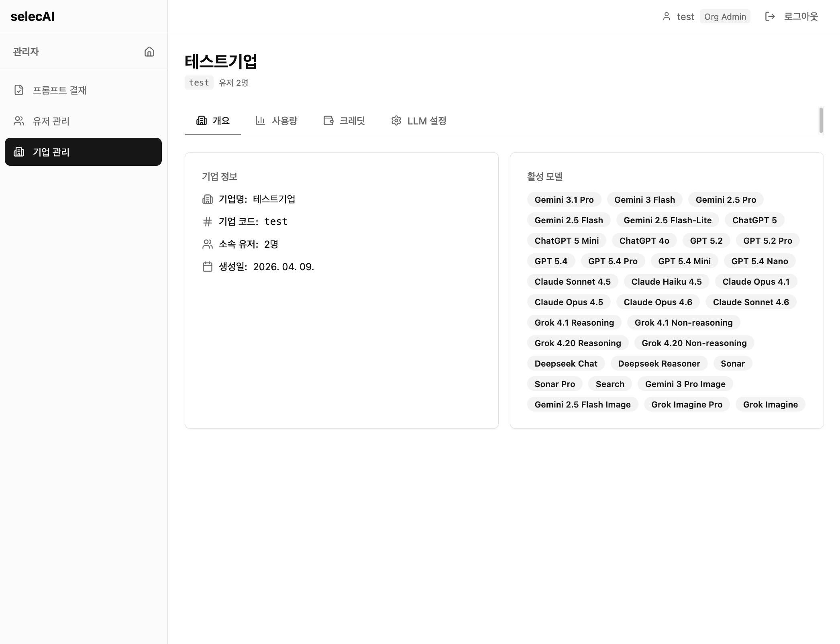
Task: Click the Claude Sonnet 4.5 chip
Action: tap(573, 281)
